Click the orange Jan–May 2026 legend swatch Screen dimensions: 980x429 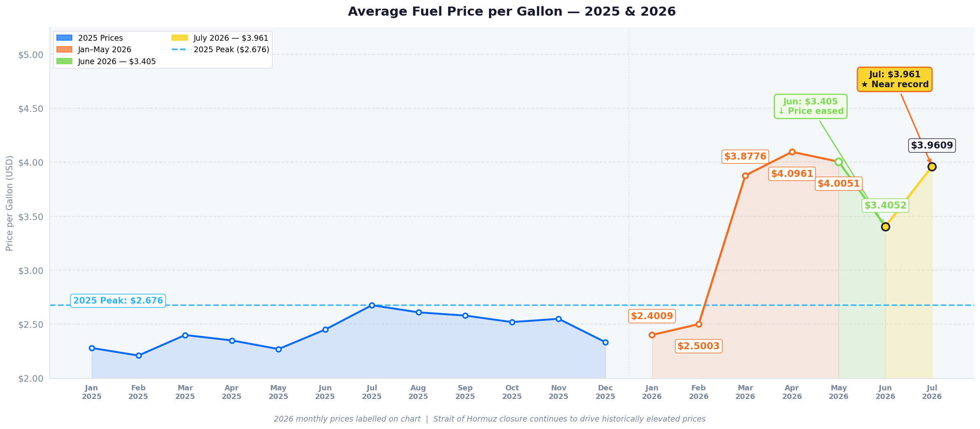coord(64,49)
